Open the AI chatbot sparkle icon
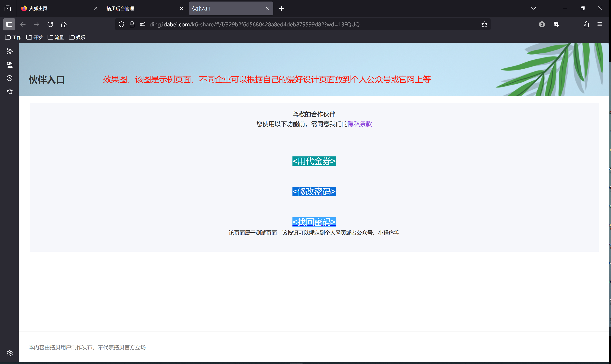The image size is (611, 364). [x=9, y=51]
